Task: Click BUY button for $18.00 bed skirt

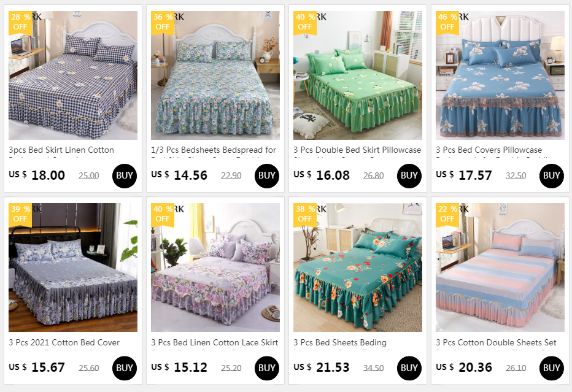Action: pos(125,176)
